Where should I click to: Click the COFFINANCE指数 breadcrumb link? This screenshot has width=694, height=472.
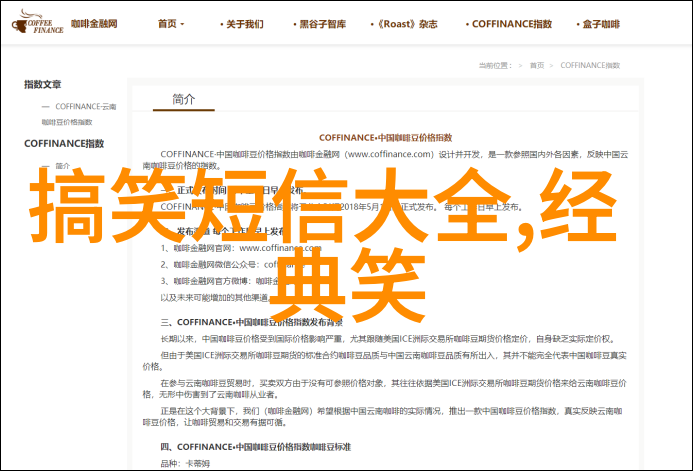pos(590,66)
